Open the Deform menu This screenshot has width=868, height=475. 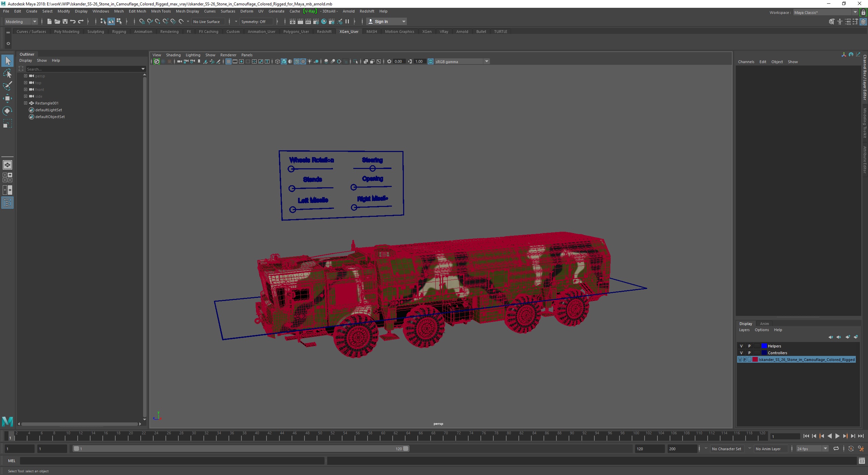click(246, 11)
